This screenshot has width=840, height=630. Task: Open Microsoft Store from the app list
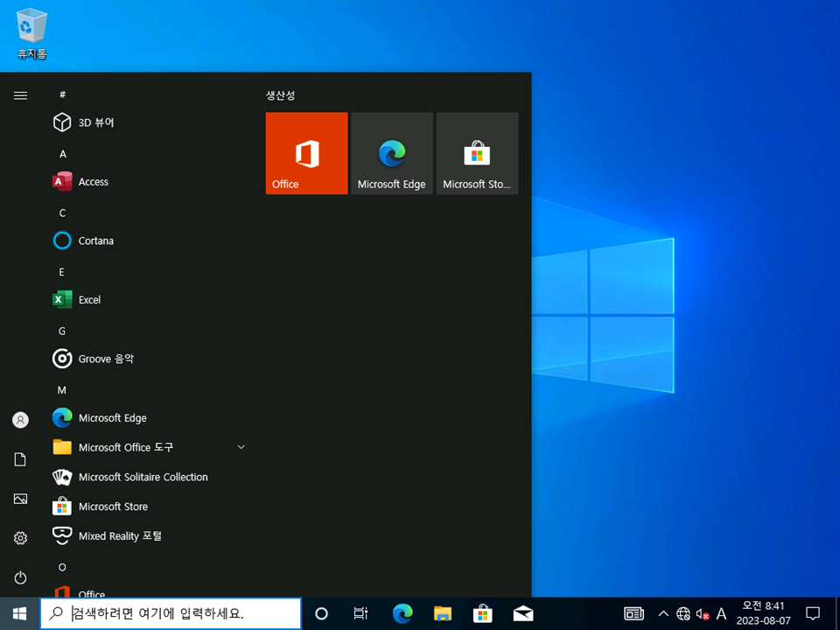(x=147, y=507)
